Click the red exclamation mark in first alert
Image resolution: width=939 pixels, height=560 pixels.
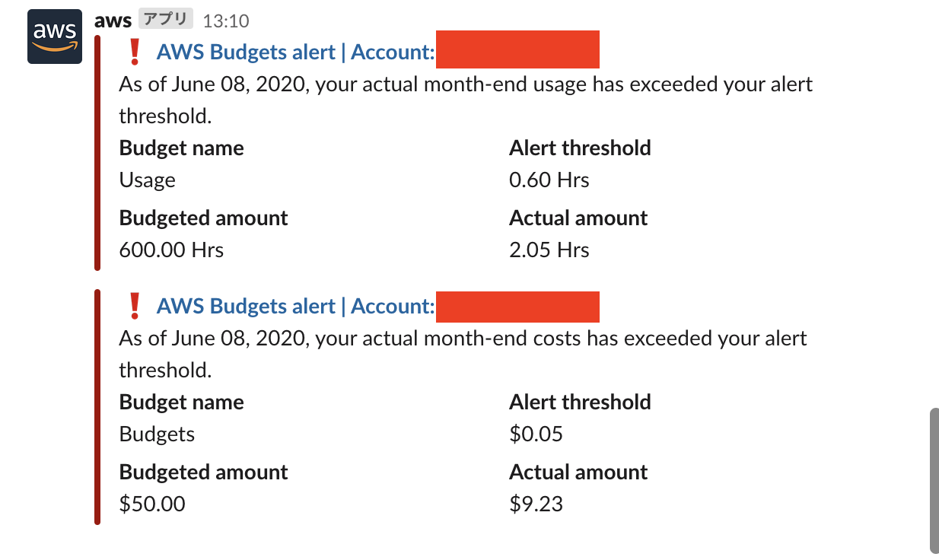[x=135, y=51]
